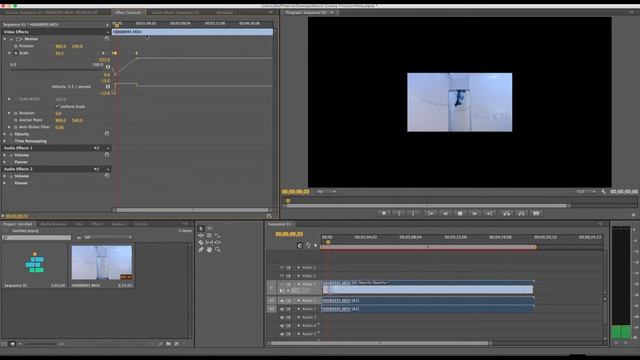Select the Rolling Edit tool
This screenshot has width=640, height=360.
[x=209, y=236]
